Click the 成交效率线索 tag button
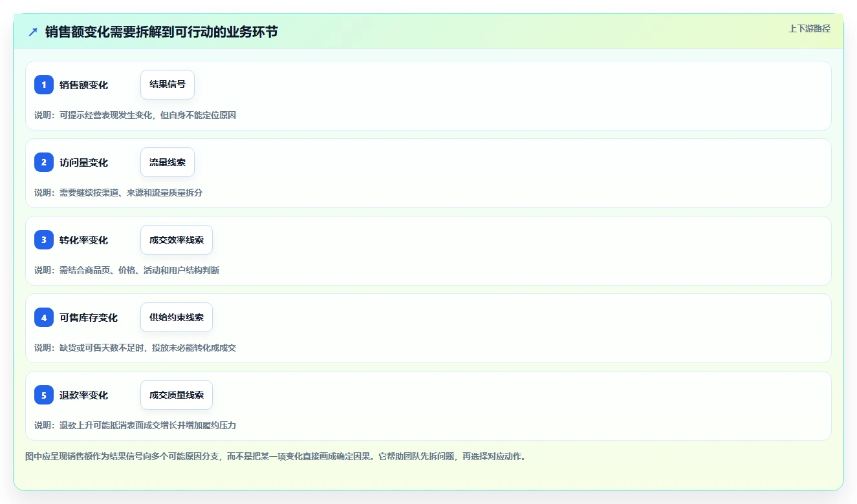Screen dimensions: 857x504 pyautogui.click(x=177, y=240)
